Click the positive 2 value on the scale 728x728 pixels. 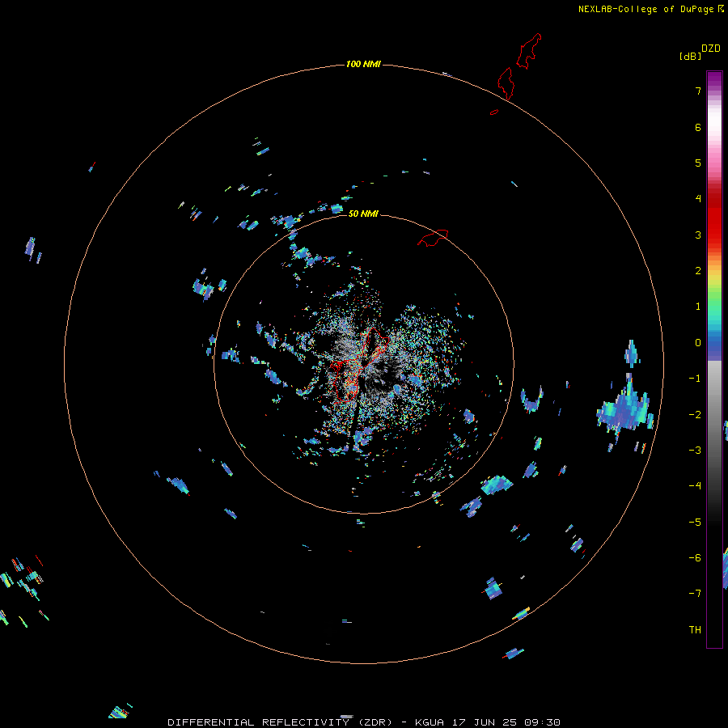(698, 271)
